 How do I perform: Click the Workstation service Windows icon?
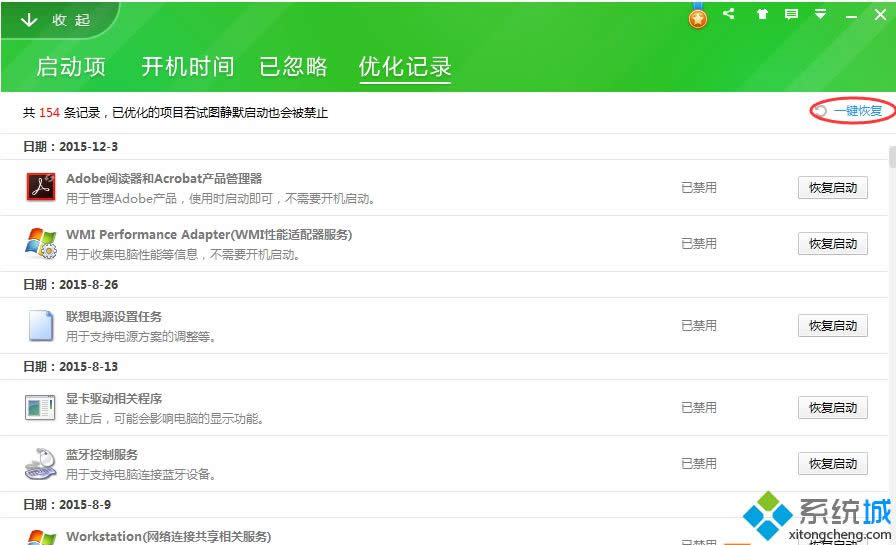(41, 537)
